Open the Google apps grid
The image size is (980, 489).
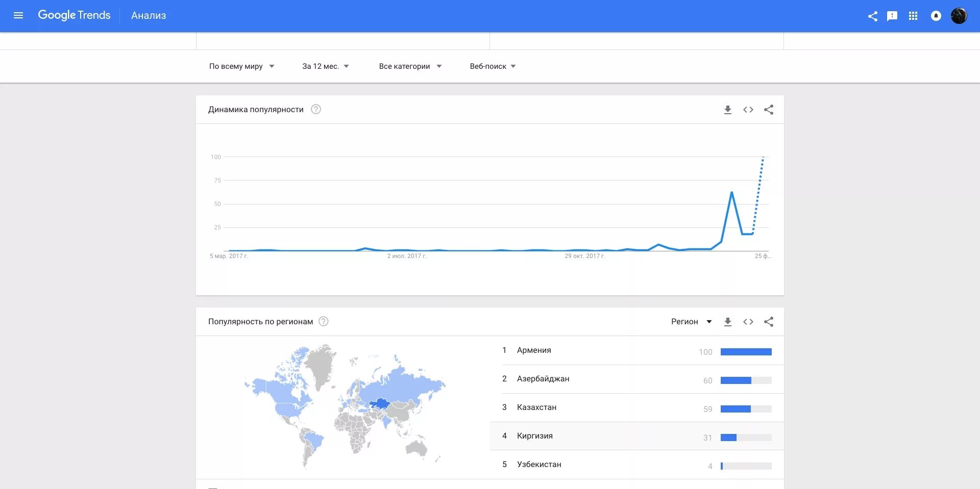(x=913, y=16)
